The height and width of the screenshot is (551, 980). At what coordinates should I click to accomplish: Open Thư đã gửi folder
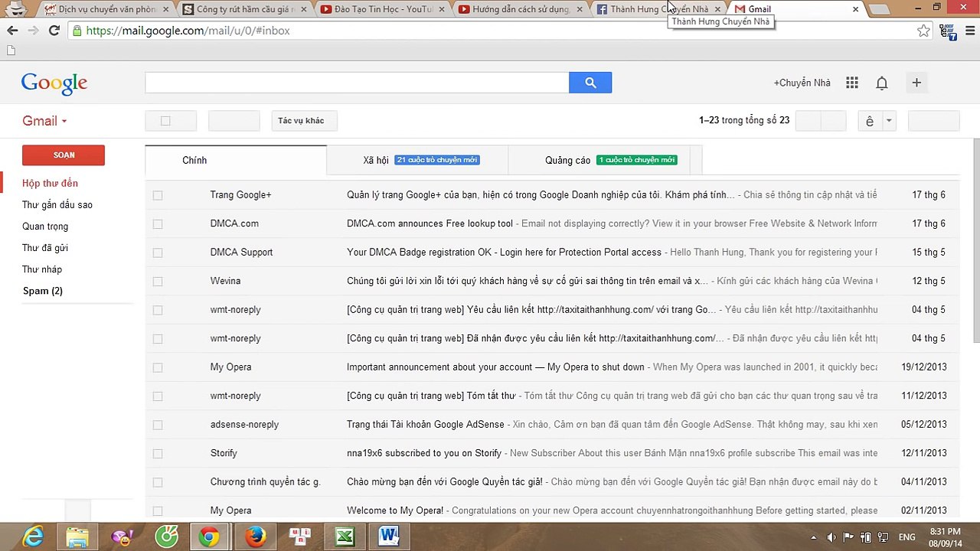[45, 248]
